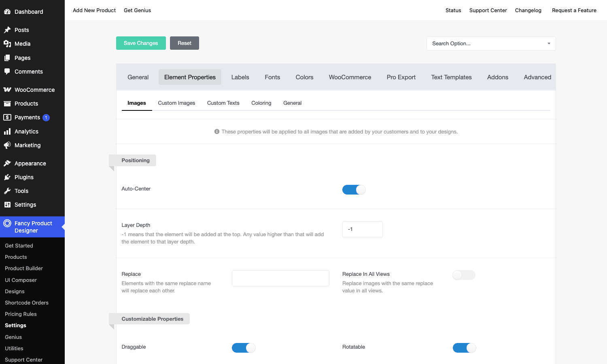Open the Status link
This screenshot has width=607, height=364.
pyautogui.click(x=453, y=11)
